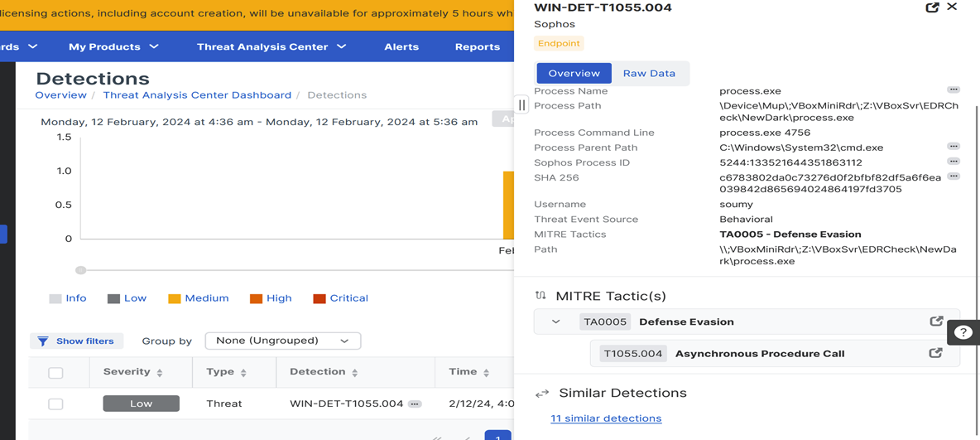
Task: Click the MITRE Tactic(s) section icon
Action: pos(541,296)
